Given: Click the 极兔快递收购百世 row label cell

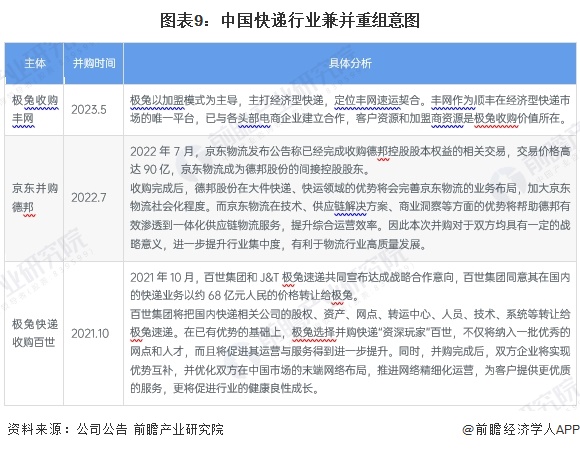Looking at the screenshot, I should [35, 333].
